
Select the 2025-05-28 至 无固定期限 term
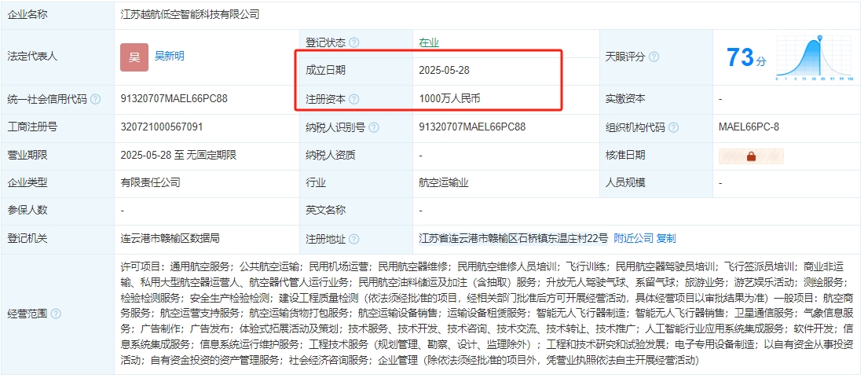[178, 156]
